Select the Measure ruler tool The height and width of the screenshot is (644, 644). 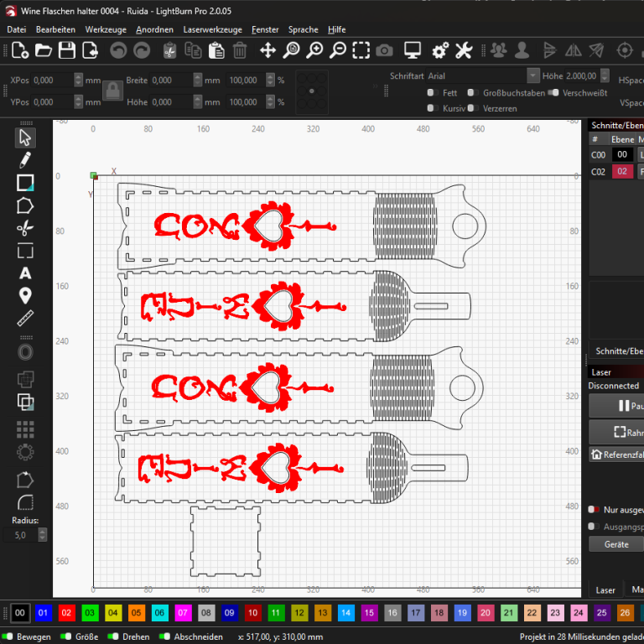(25, 319)
